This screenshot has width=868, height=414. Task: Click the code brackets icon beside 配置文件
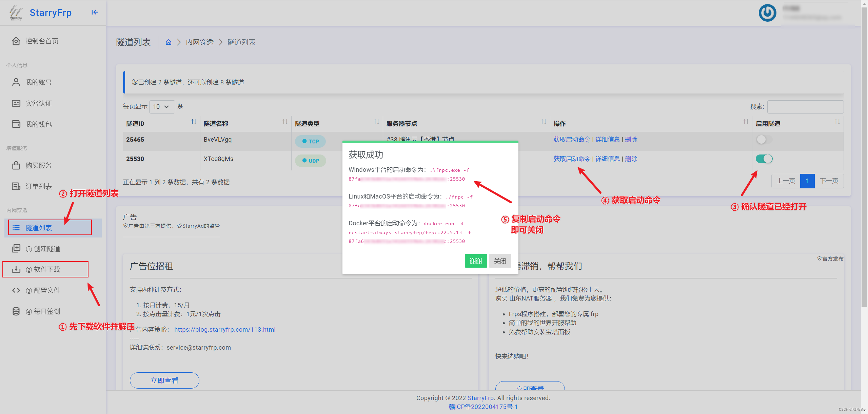pos(16,290)
